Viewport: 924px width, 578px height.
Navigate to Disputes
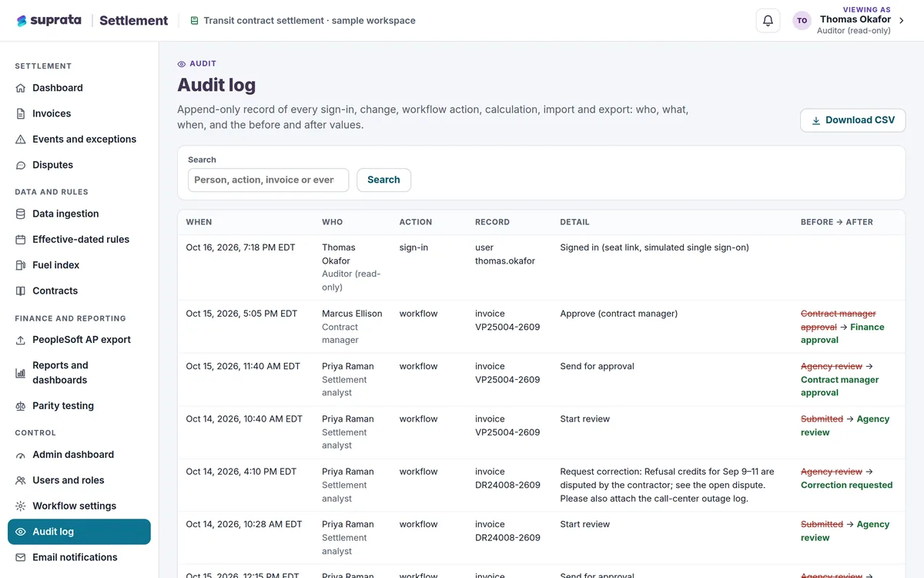point(79,165)
